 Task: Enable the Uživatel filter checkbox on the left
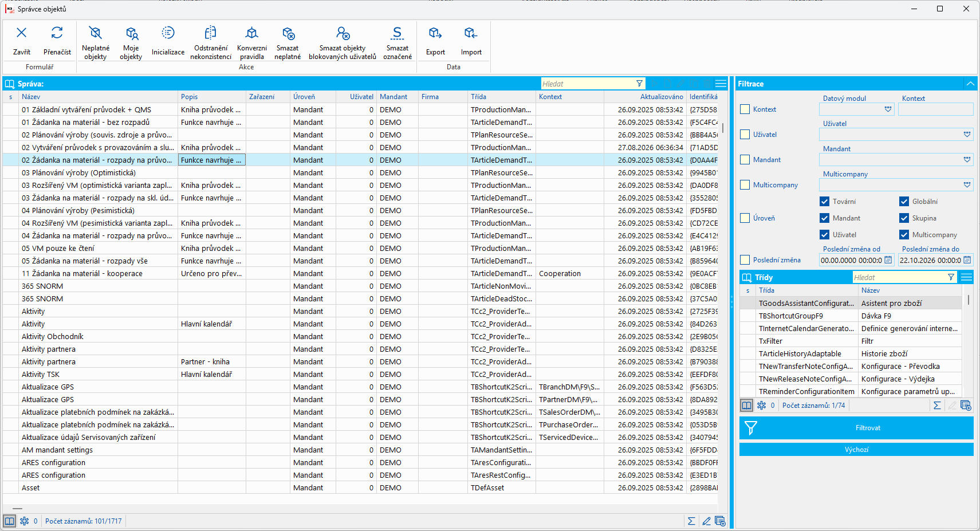(x=745, y=134)
